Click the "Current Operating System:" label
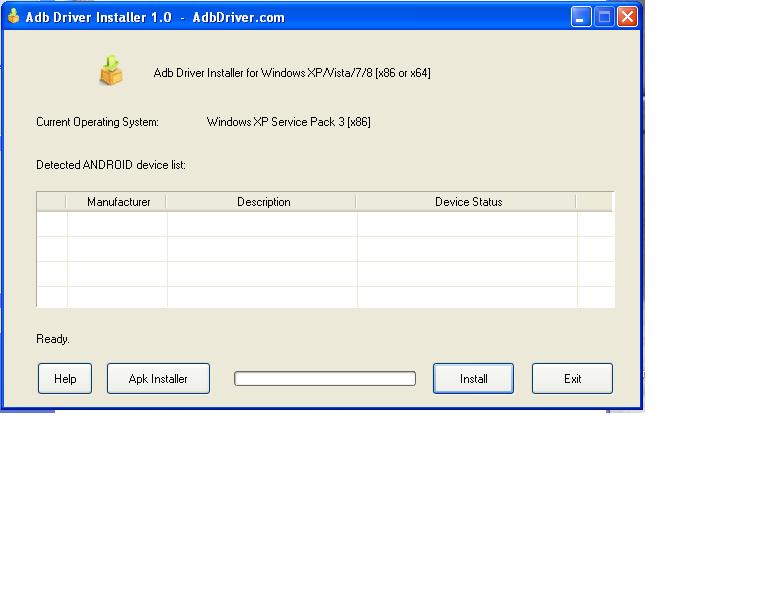 [97, 122]
